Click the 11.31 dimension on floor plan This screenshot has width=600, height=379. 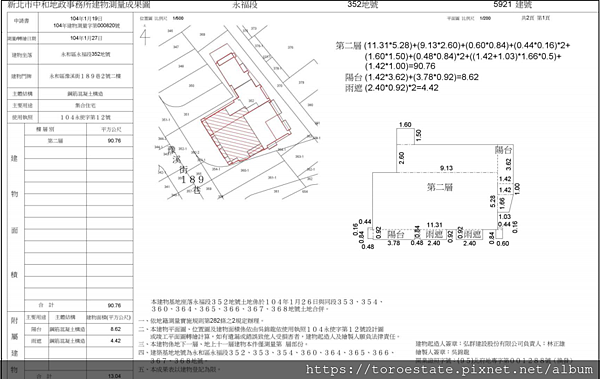[x=435, y=225]
